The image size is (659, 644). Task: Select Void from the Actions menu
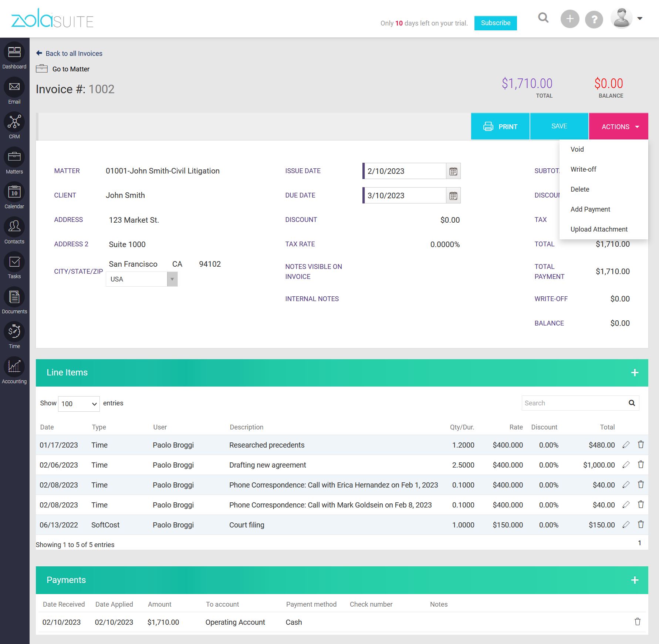click(577, 149)
